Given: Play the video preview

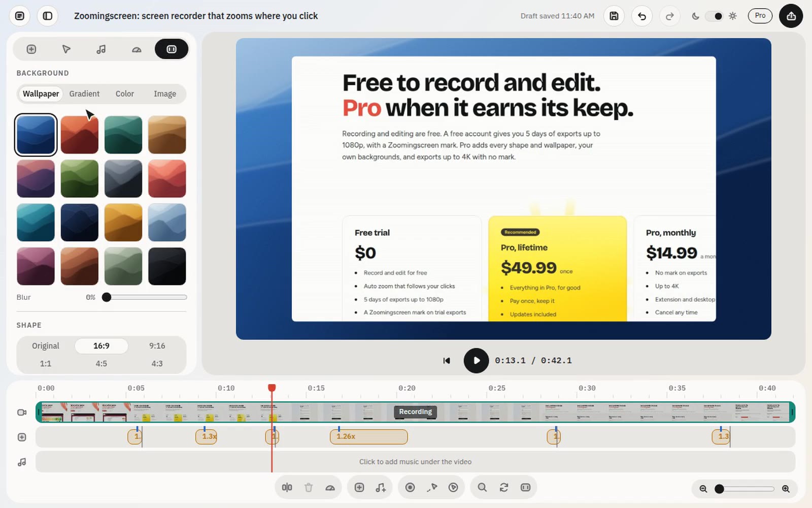Looking at the screenshot, I should (476, 361).
